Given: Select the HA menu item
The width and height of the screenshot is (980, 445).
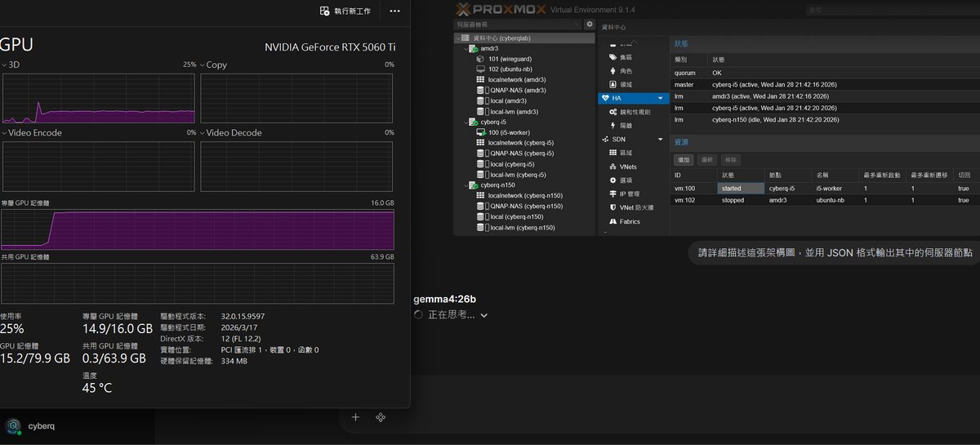Looking at the screenshot, I should (616, 98).
